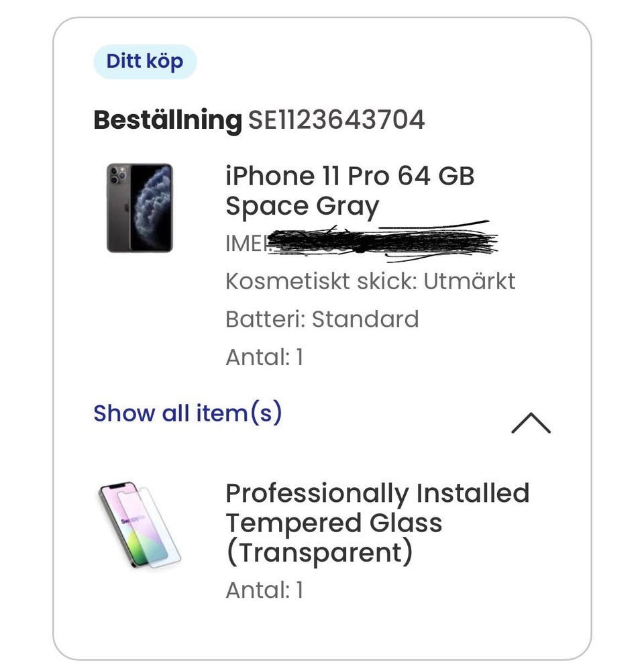Collapse items with the chevron-up arrow
This screenshot has width=644, height=669.
coord(531,423)
